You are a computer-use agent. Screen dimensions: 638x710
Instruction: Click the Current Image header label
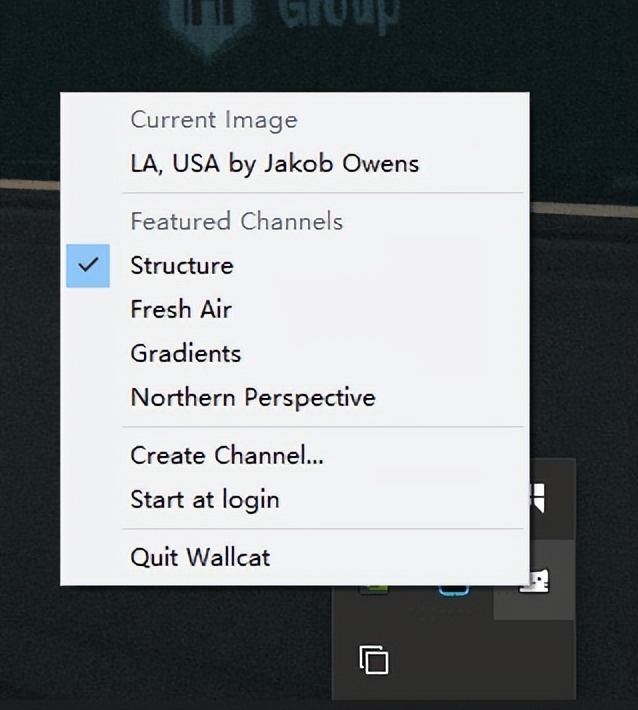[214, 120]
